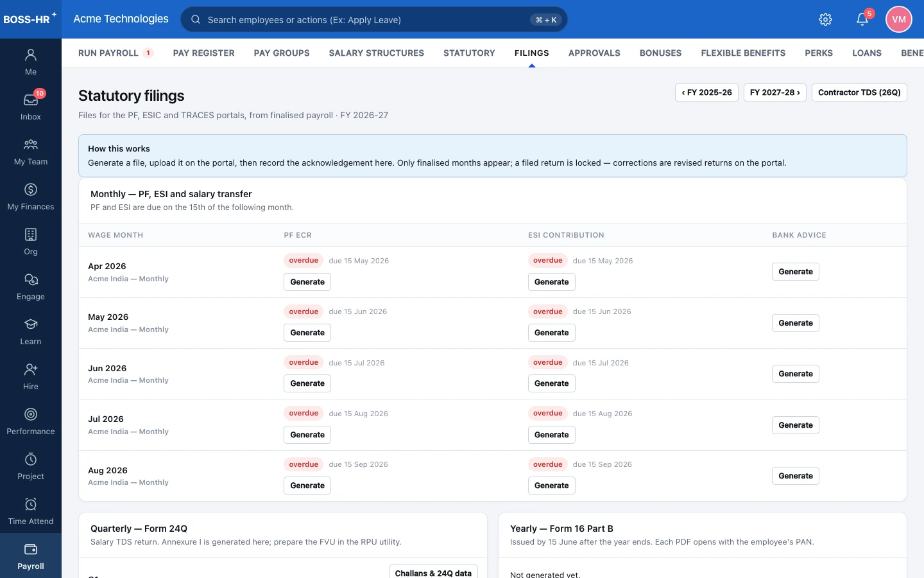The height and width of the screenshot is (578, 924).
Task: Select Payroll in the sidebar
Action: 31,556
